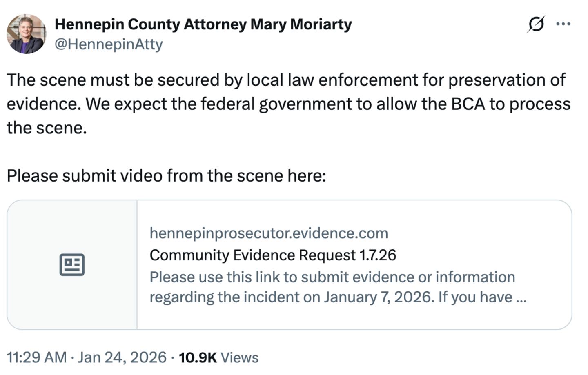588x375 pixels.
Task: Select the news preview icon in link card
Action: 73,264
